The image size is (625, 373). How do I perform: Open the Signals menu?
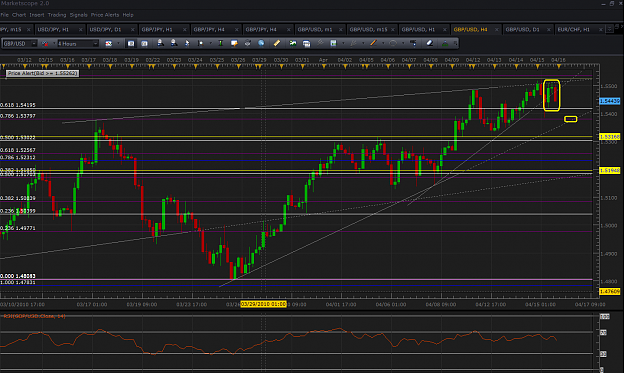(x=79, y=15)
